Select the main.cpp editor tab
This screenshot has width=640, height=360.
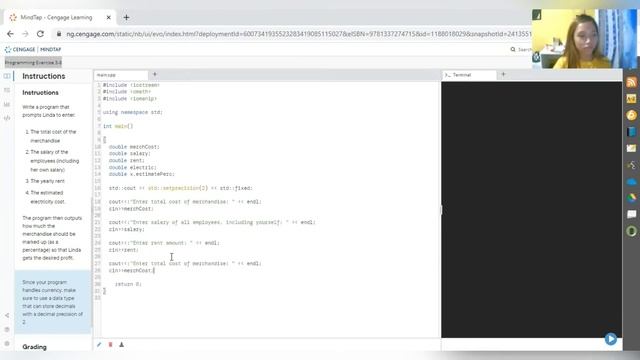pyautogui.click(x=120, y=75)
